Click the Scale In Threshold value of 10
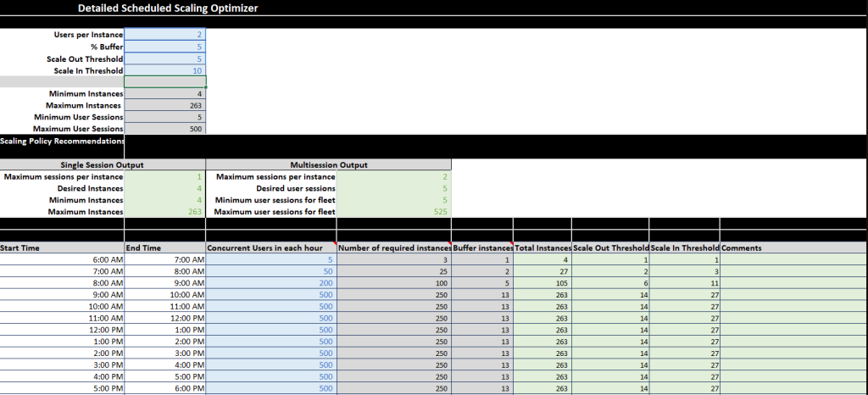 [165, 71]
